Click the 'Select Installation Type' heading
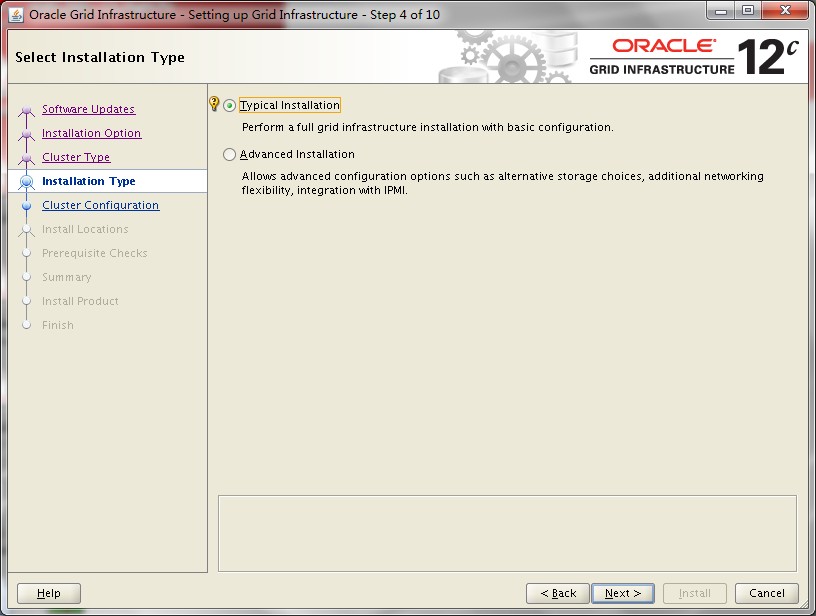The height and width of the screenshot is (616, 816). (100, 57)
